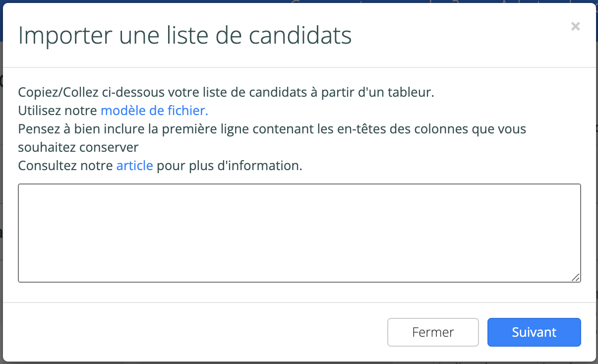This screenshot has width=598, height=364.
Task: Open the "article" help link
Action: 134,166
